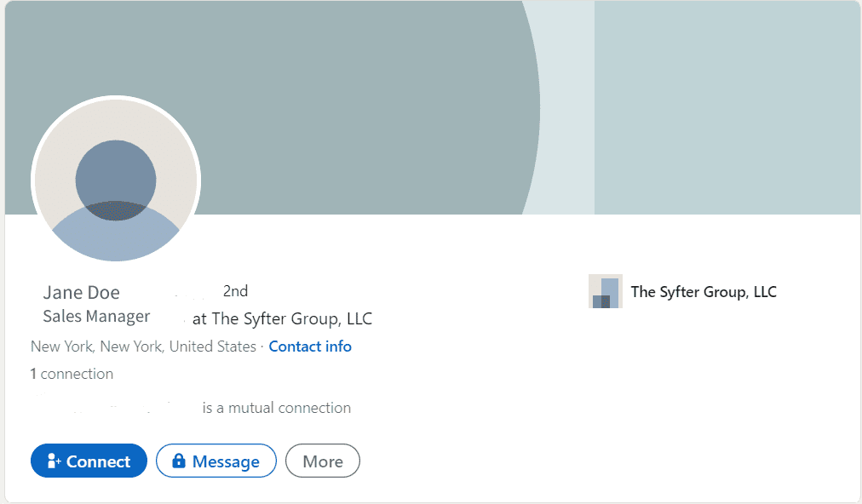Screen dimensions: 862x504
Task: Click the name Jane Doe
Action: 82,293
